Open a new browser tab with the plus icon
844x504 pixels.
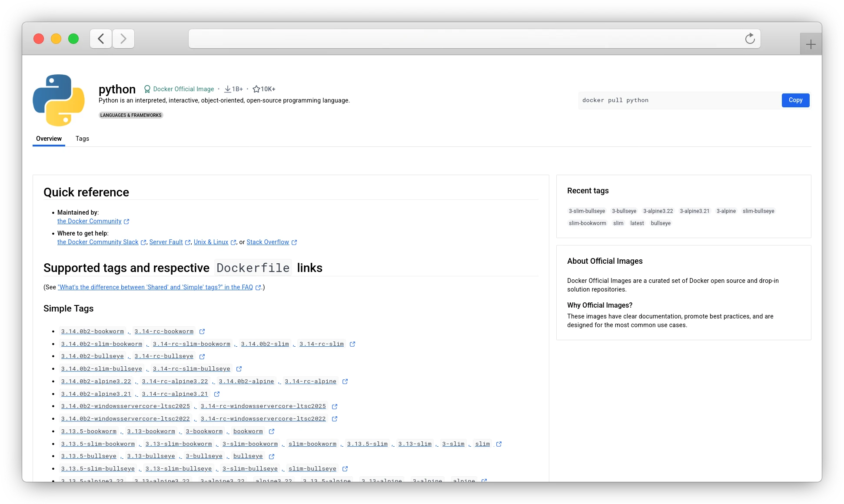coord(811,43)
